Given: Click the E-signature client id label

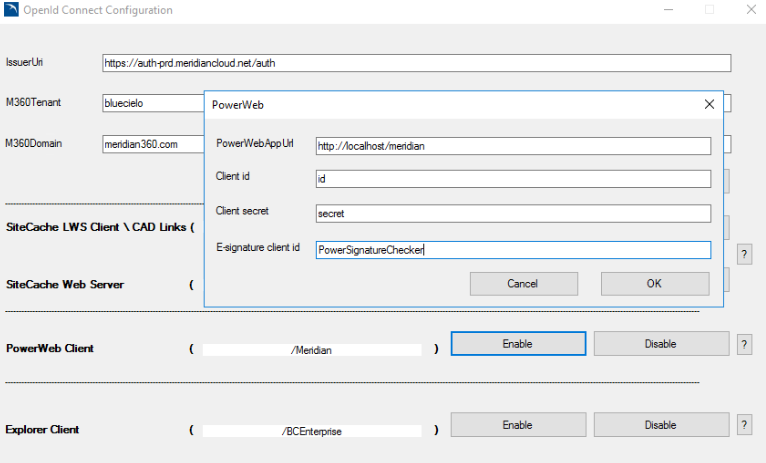Looking at the screenshot, I should coord(258,248).
